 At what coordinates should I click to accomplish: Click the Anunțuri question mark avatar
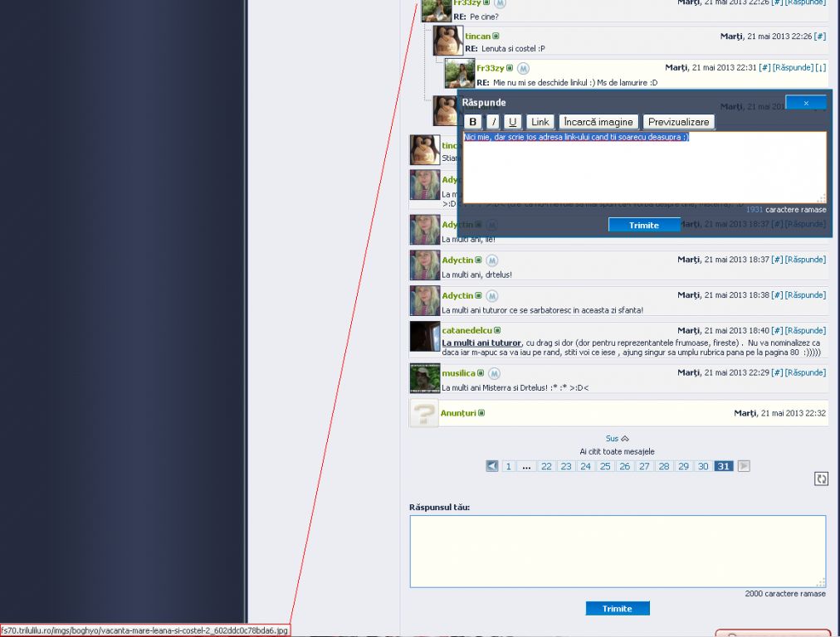tap(424, 414)
